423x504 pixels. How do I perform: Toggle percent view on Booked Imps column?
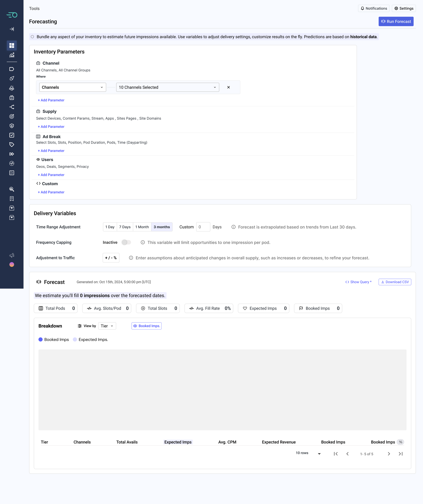point(400,442)
